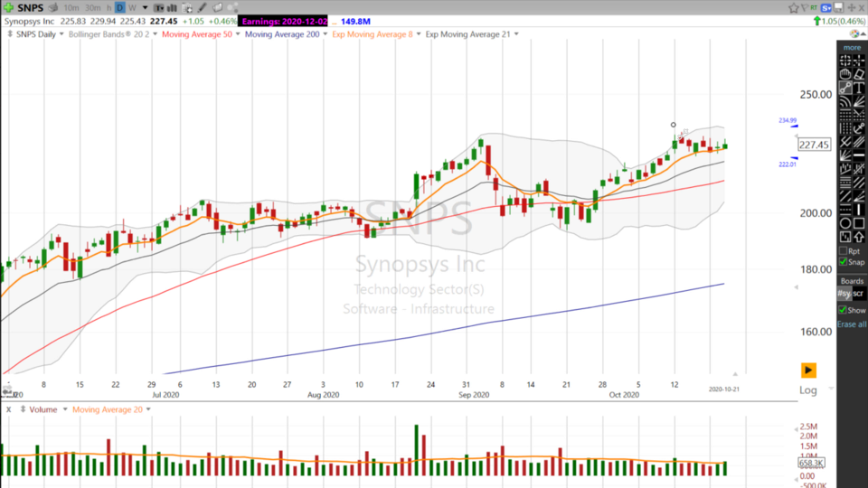Select the crosshair selection tool
The height and width of the screenshot is (488, 868).
859,61
